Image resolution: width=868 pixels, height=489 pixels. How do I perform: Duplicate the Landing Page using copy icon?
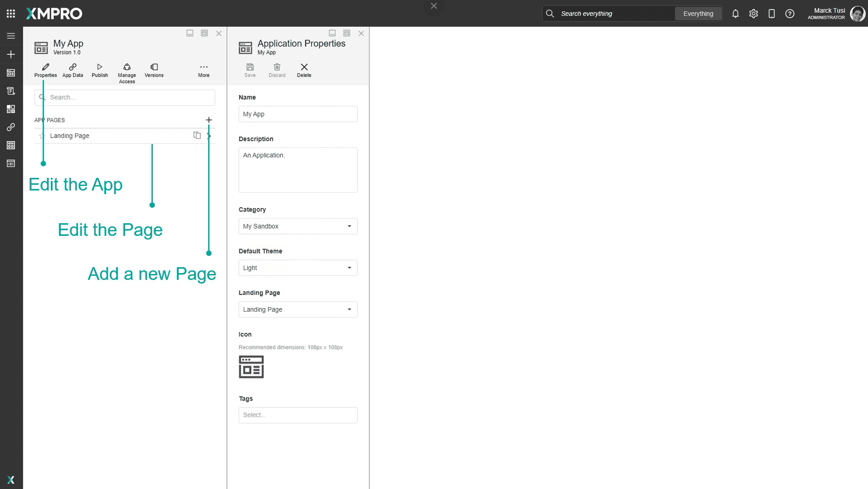[x=197, y=135]
